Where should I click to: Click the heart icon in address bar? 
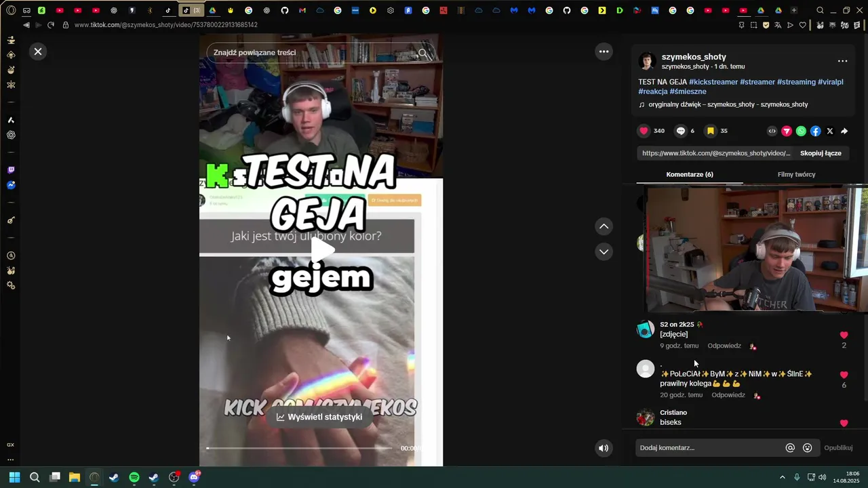tap(803, 25)
